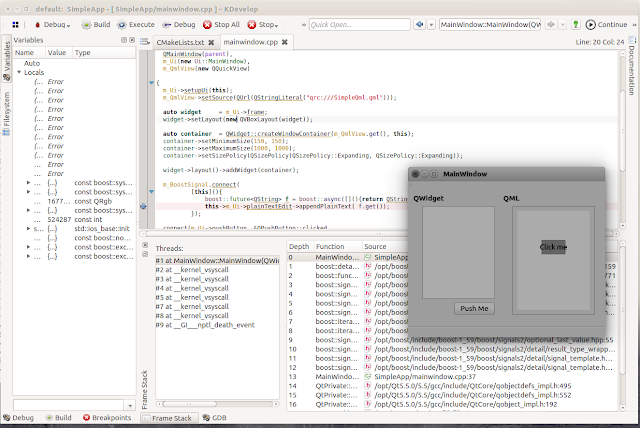
Task: Select thread #5 at __kernel_vsyscall
Action: (x=217, y=297)
